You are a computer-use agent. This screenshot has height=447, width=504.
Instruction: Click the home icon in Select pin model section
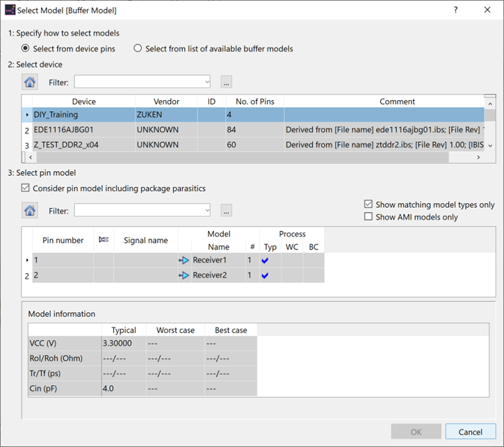pos(30,210)
